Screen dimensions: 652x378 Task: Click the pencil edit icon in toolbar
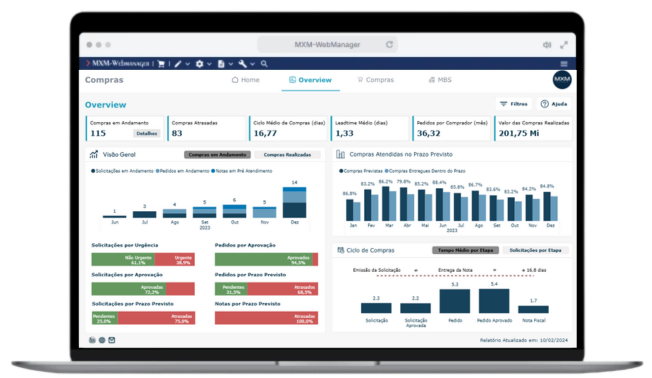click(178, 64)
